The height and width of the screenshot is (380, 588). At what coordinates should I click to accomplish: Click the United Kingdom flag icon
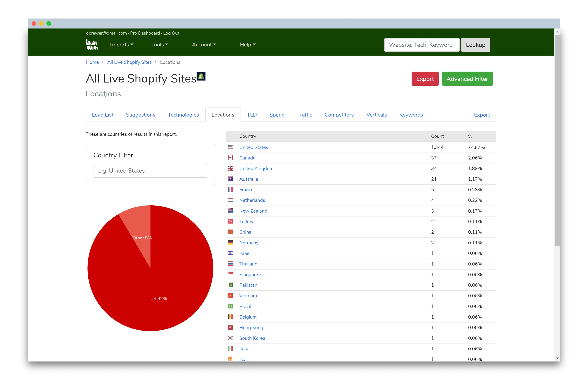(230, 168)
